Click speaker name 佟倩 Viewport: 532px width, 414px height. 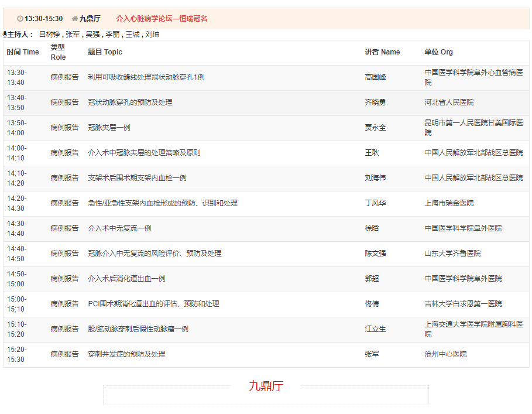click(372, 304)
